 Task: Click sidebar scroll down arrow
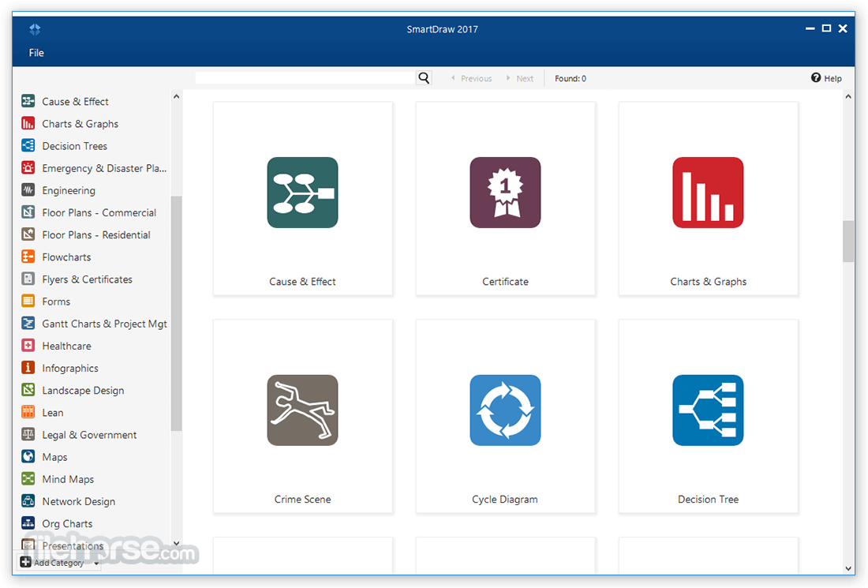coord(177,543)
